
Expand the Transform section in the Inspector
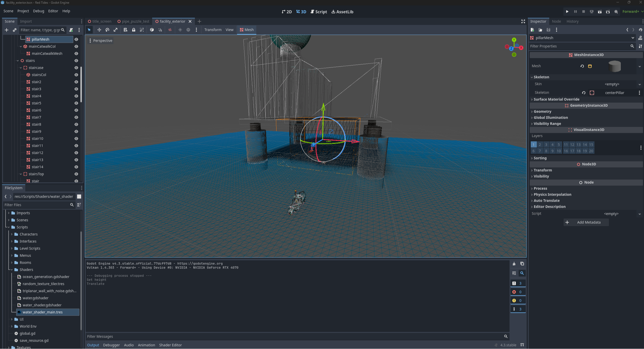tap(542, 170)
